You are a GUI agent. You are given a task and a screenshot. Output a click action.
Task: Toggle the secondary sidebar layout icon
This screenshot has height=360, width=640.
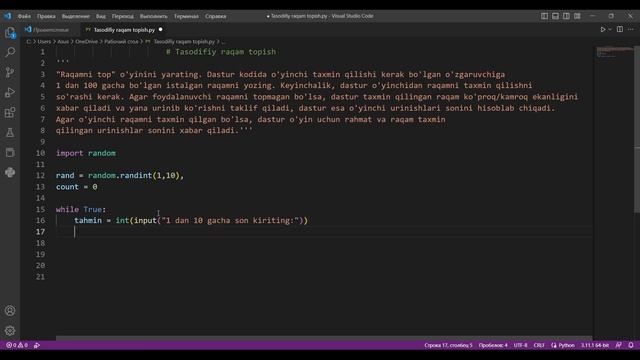[x=567, y=16]
